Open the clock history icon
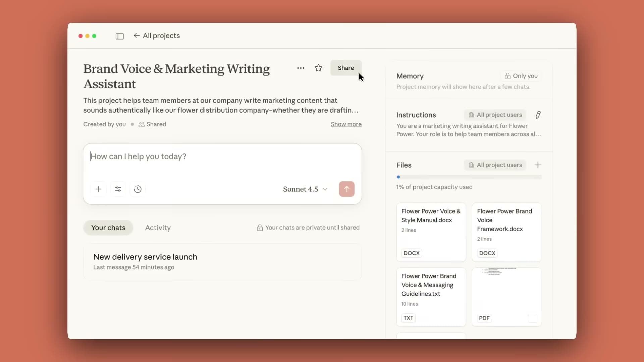644x362 pixels. 138,189
